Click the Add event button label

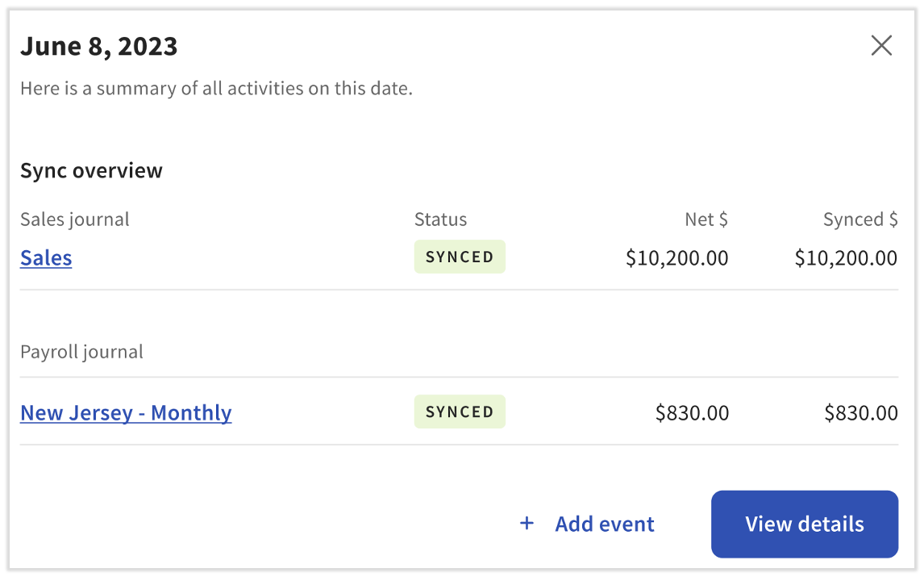click(605, 525)
